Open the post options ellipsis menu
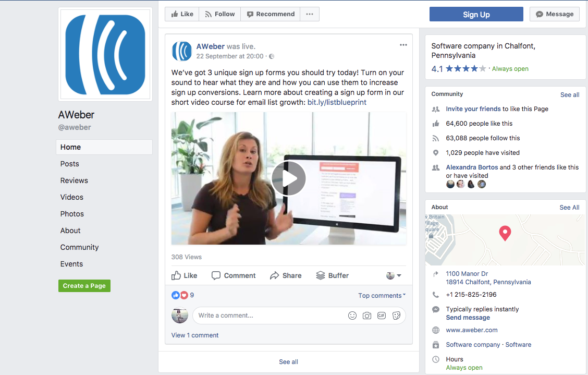 pos(403,45)
